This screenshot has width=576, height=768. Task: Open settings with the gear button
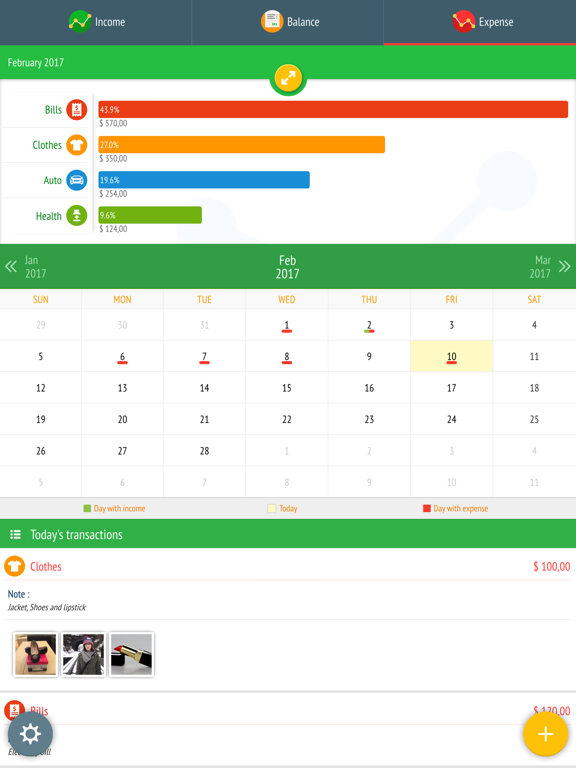30,734
